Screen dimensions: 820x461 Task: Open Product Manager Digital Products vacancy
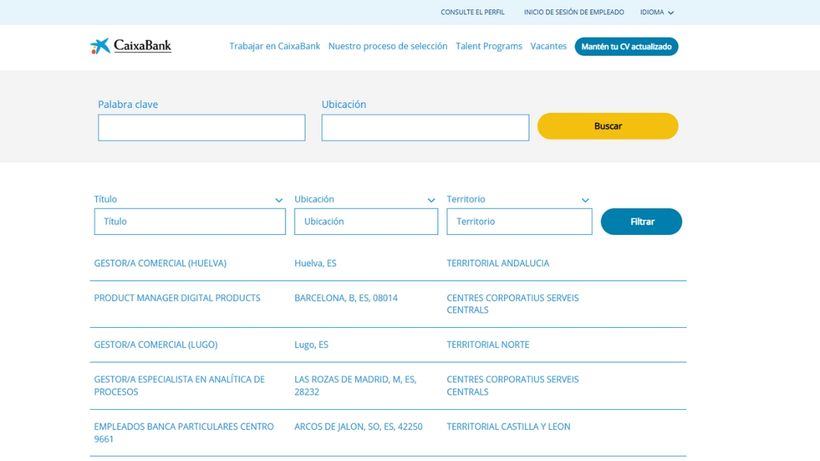pyautogui.click(x=177, y=298)
